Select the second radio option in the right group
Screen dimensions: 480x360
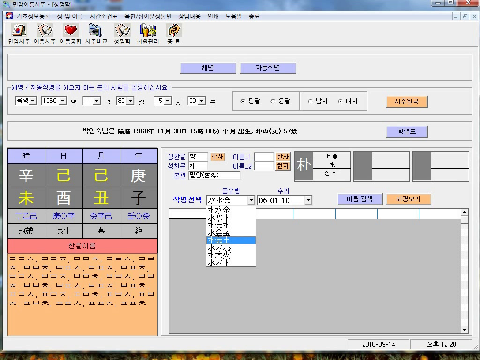click(x=340, y=101)
